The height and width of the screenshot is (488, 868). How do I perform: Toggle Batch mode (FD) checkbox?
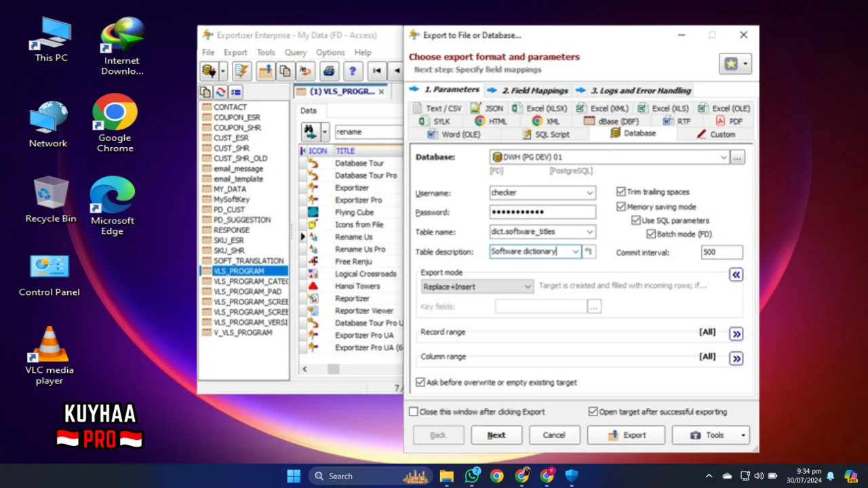[x=651, y=234]
